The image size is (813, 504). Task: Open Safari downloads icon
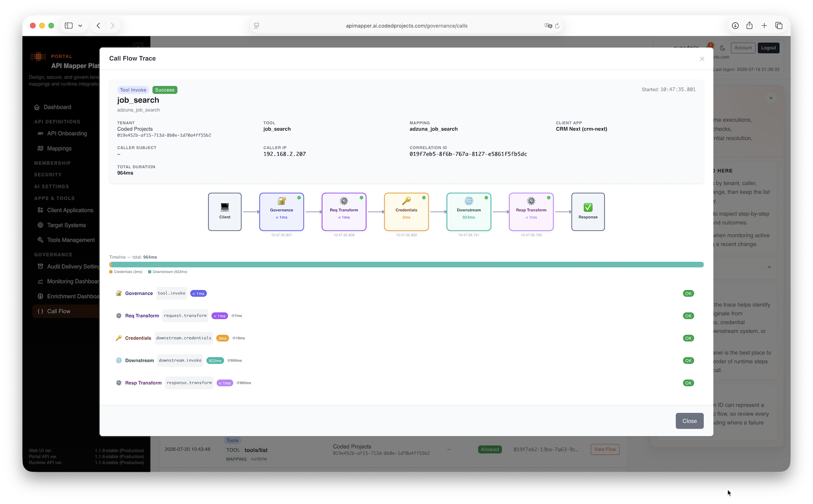(735, 26)
